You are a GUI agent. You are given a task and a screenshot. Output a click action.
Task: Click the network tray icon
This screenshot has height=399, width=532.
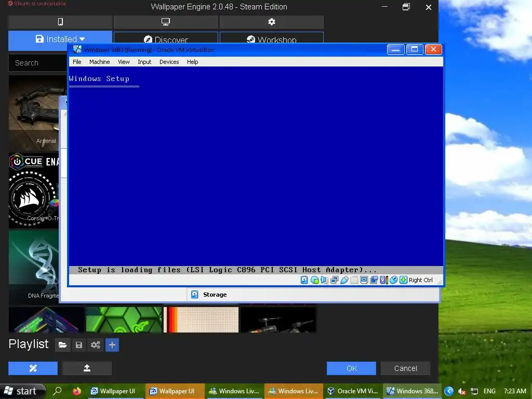pos(474,392)
